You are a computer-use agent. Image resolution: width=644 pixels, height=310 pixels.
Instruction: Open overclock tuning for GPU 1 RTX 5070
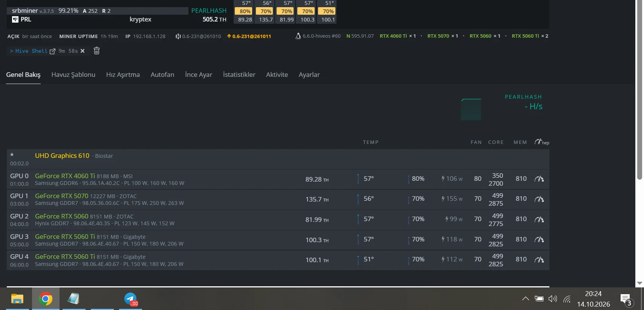click(539, 199)
